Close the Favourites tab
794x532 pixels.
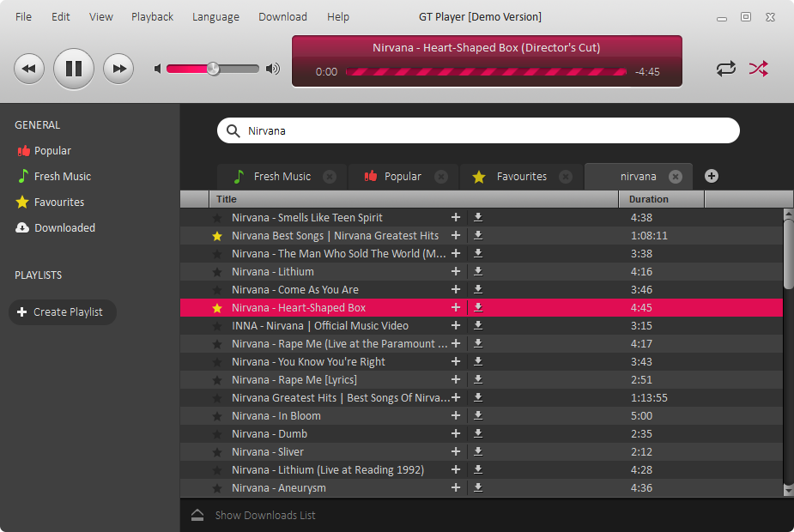click(566, 177)
